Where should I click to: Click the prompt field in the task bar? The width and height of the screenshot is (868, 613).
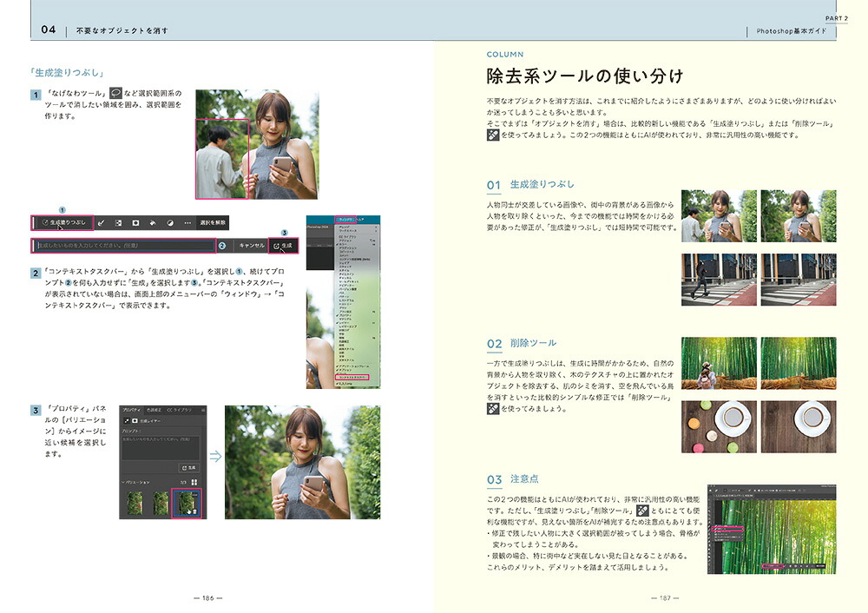(x=124, y=246)
